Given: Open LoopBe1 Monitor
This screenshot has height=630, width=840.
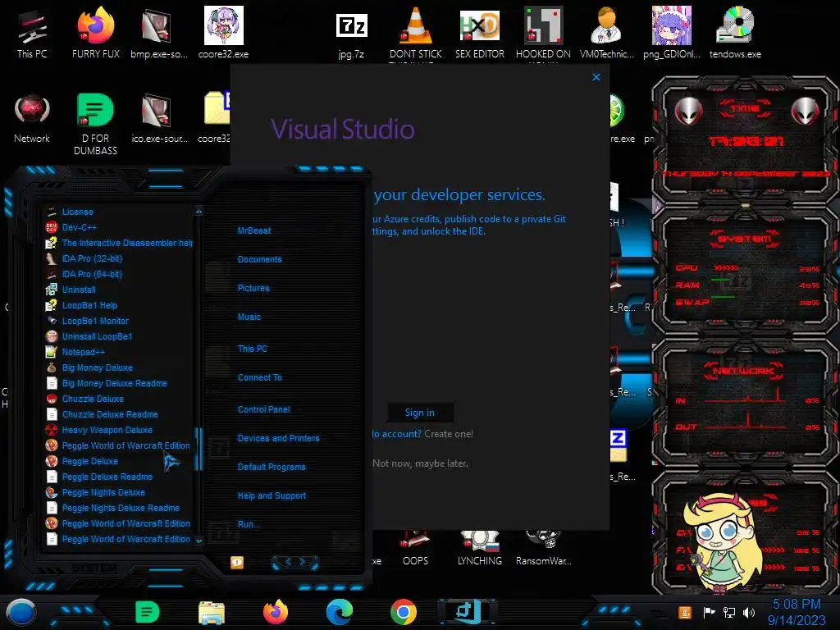Looking at the screenshot, I should click(x=95, y=321).
